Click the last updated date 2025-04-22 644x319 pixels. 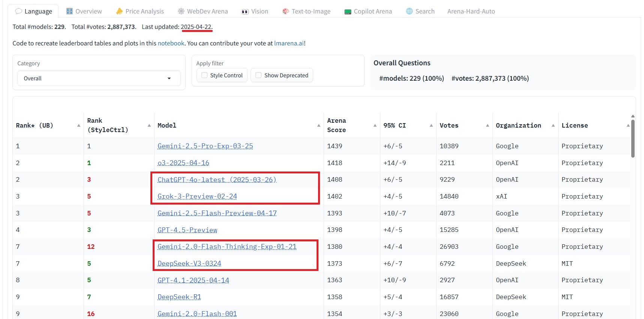[x=197, y=27]
